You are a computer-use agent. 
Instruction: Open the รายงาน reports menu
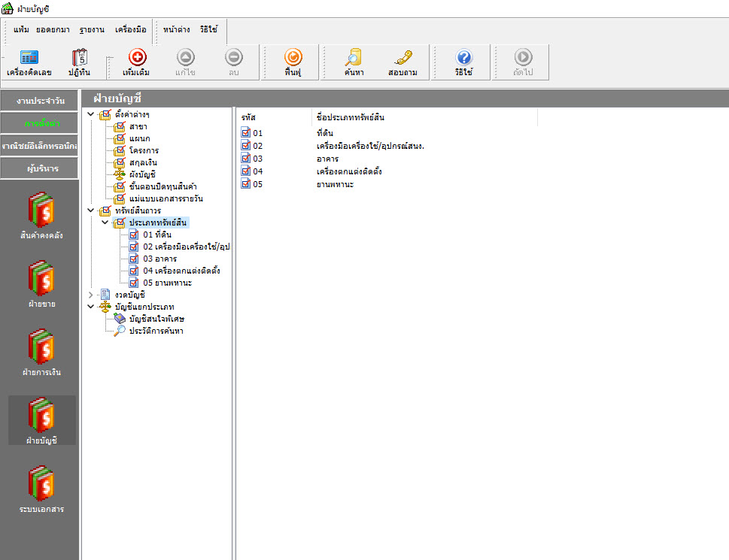92,30
